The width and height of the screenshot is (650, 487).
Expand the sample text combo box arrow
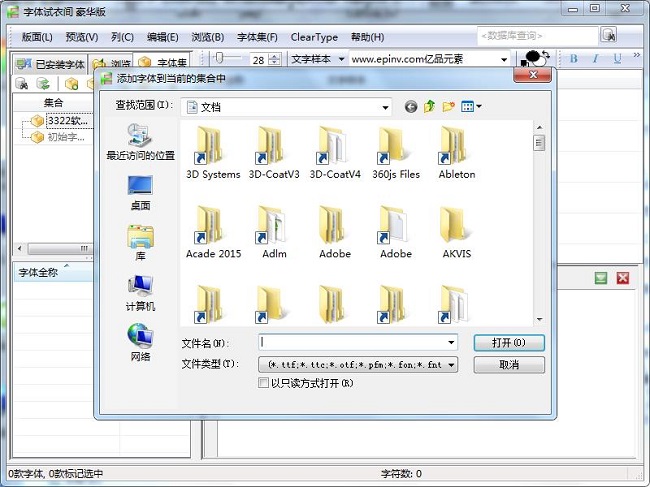point(504,59)
